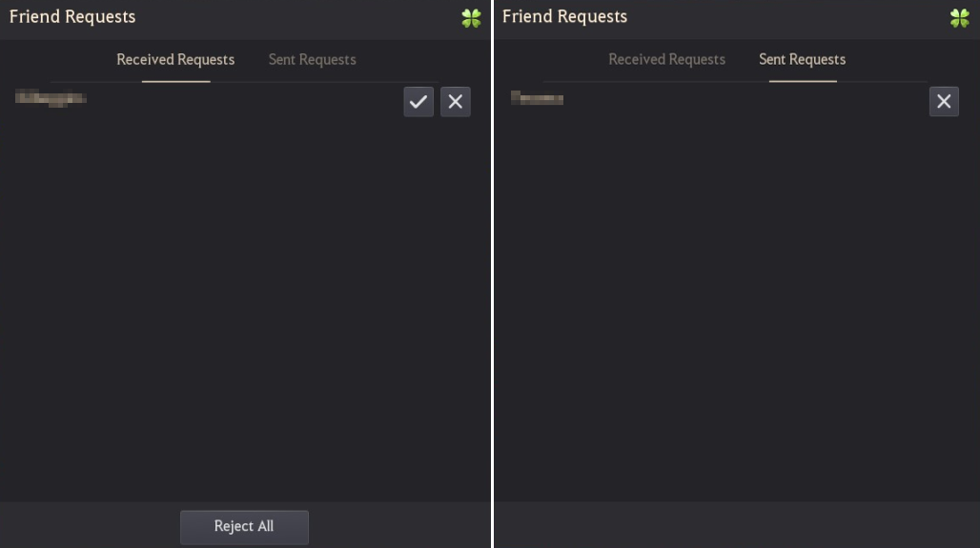980x548 pixels.
Task: Cancel the sent friend request with X
Action: (x=944, y=101)
